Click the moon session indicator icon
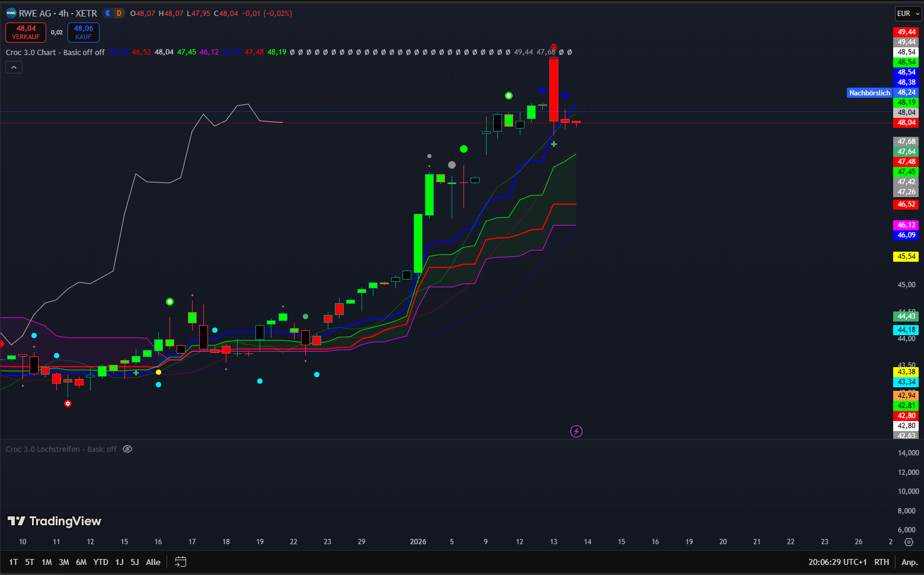This screenshot has width=924, height=575. click(108, 13)
